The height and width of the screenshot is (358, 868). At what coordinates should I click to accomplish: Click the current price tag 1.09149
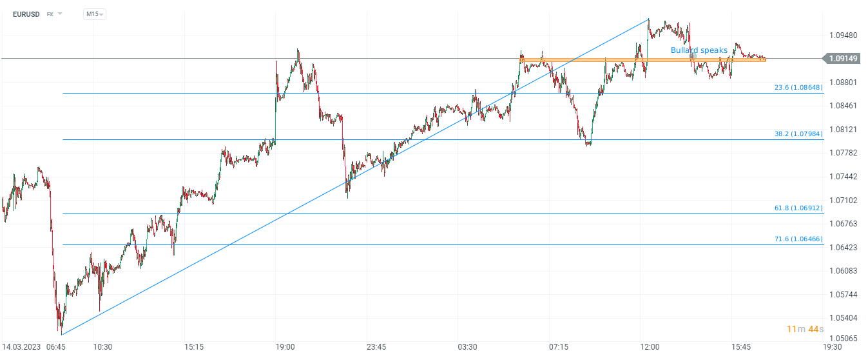coord(843,59)
